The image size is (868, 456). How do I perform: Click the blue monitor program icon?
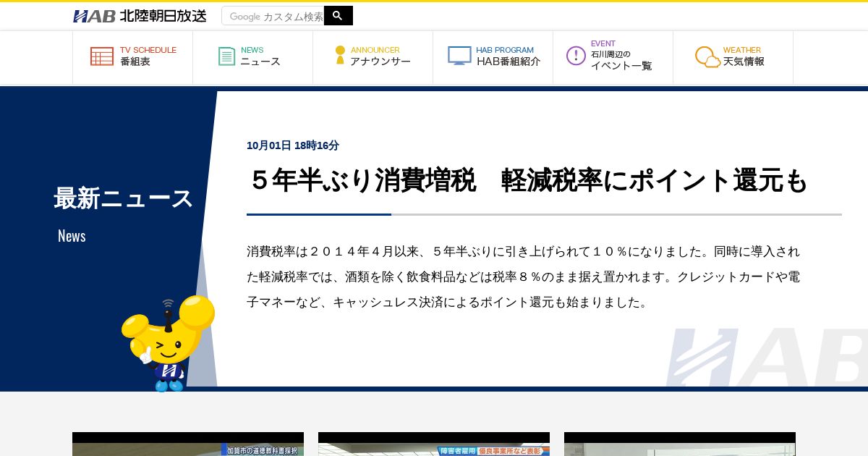[x=459, y=56]
